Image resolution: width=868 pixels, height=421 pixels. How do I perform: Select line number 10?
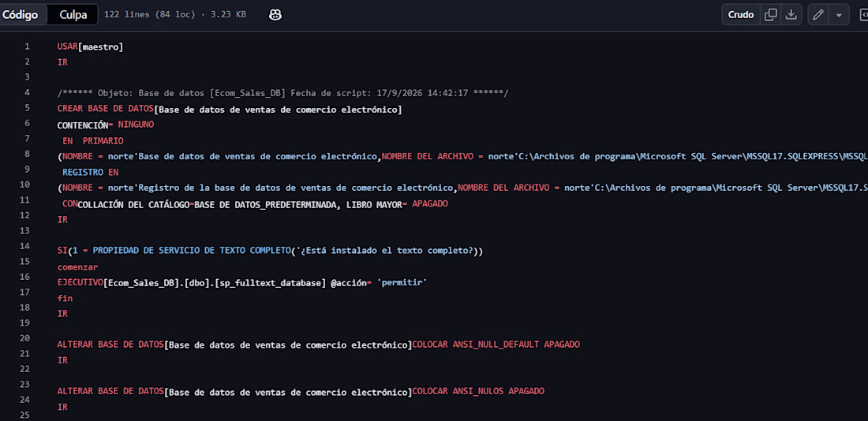tap(27, 186)
